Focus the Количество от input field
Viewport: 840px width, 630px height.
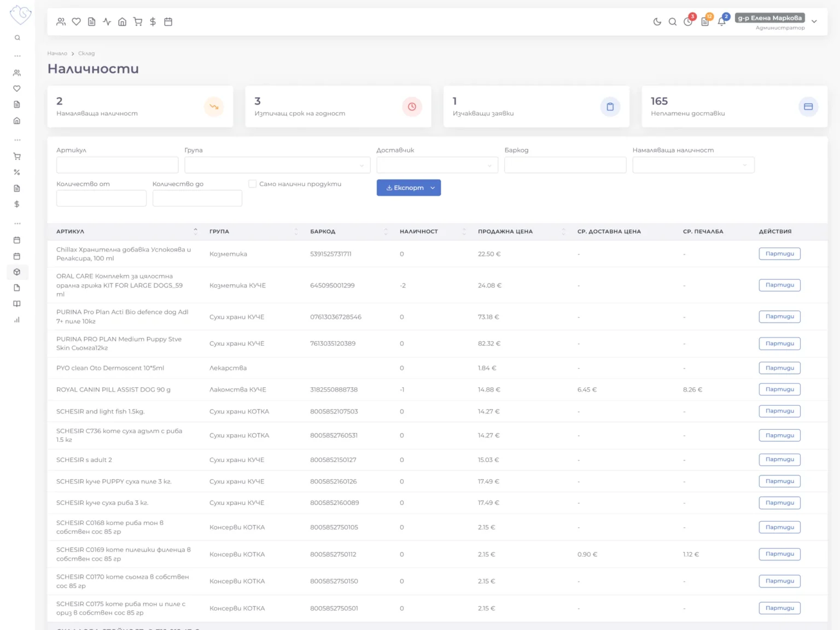tap(101, 198)
